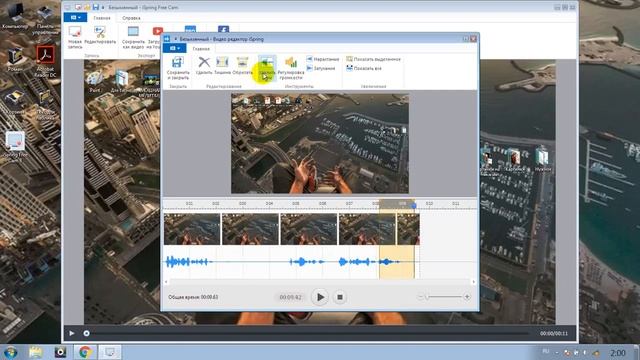Click the iSpring Free Cam taskbar button

click(109, 352)
